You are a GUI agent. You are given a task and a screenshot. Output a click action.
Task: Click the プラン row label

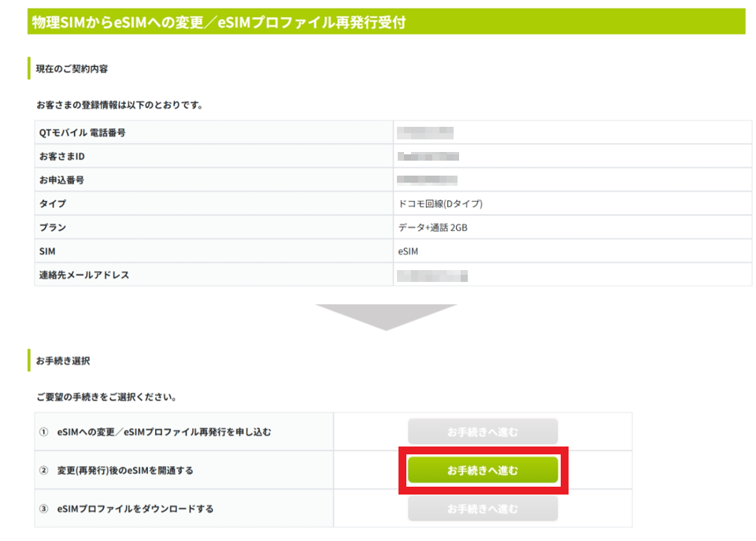coord(53,228)
